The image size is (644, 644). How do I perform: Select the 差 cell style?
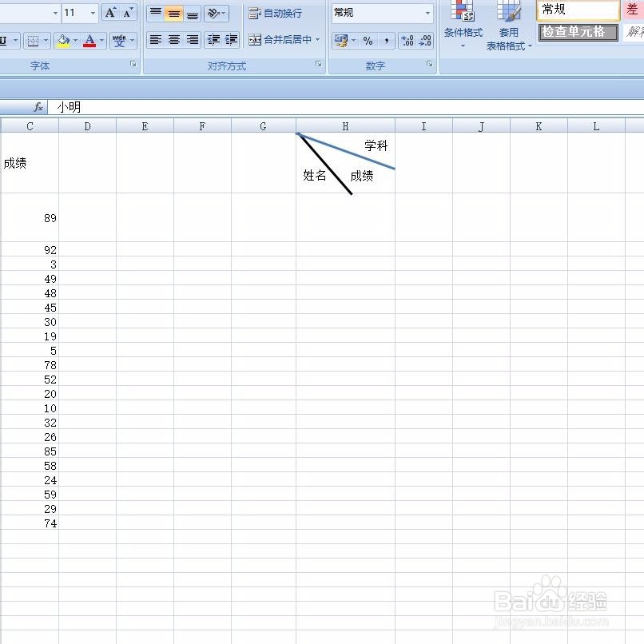pos(634,10)
